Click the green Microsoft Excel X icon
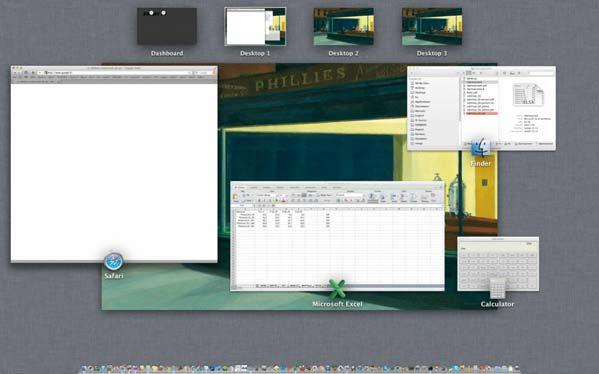 coord(337,289)
